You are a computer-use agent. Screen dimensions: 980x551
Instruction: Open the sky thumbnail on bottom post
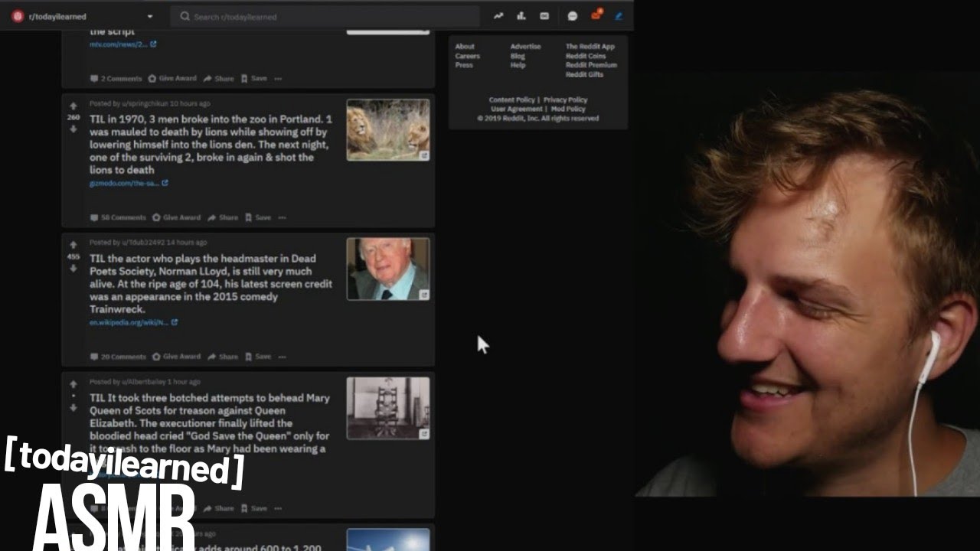(x=388, y=540)
